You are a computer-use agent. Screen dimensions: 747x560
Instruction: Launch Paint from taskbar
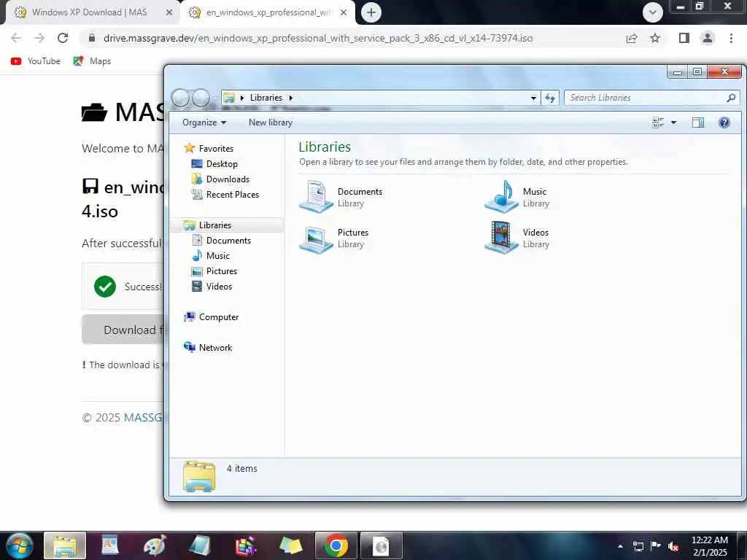[155, 545]
